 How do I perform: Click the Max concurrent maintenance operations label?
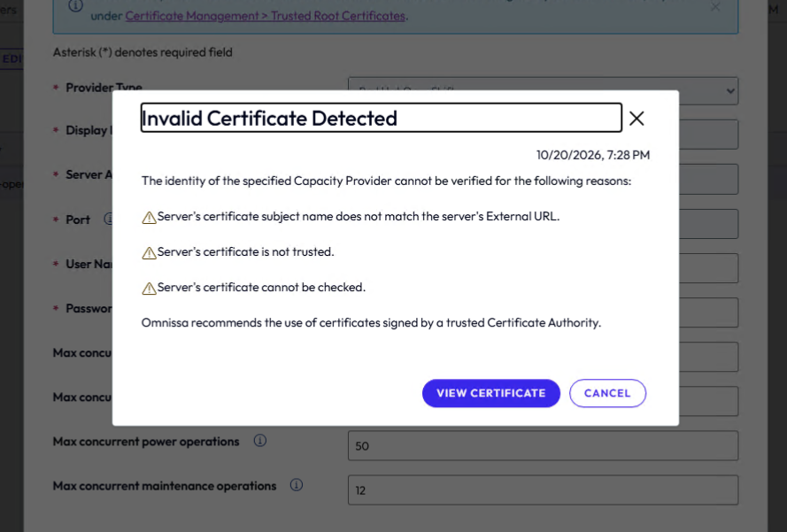pyautogui.click(x=165, y=486)
